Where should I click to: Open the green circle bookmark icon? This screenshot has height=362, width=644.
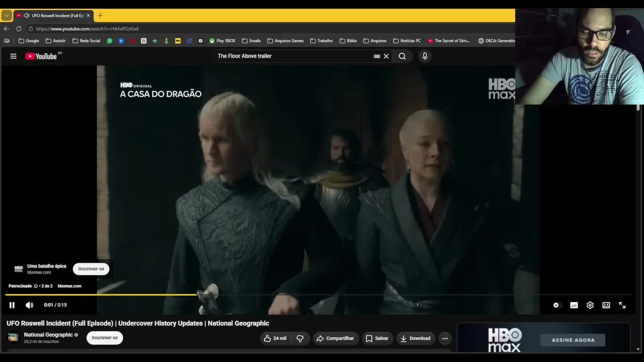[x=110, y=41]
